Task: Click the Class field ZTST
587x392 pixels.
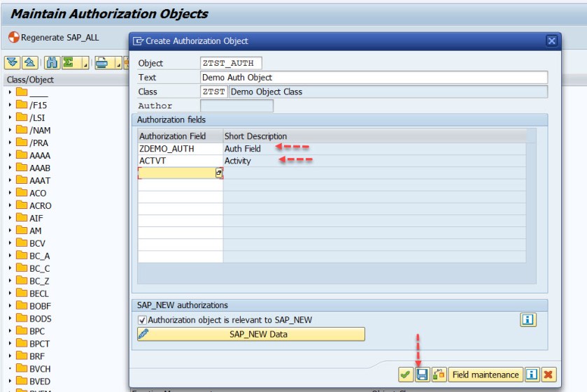Action: pyautogui.click(x=214, y=92)
